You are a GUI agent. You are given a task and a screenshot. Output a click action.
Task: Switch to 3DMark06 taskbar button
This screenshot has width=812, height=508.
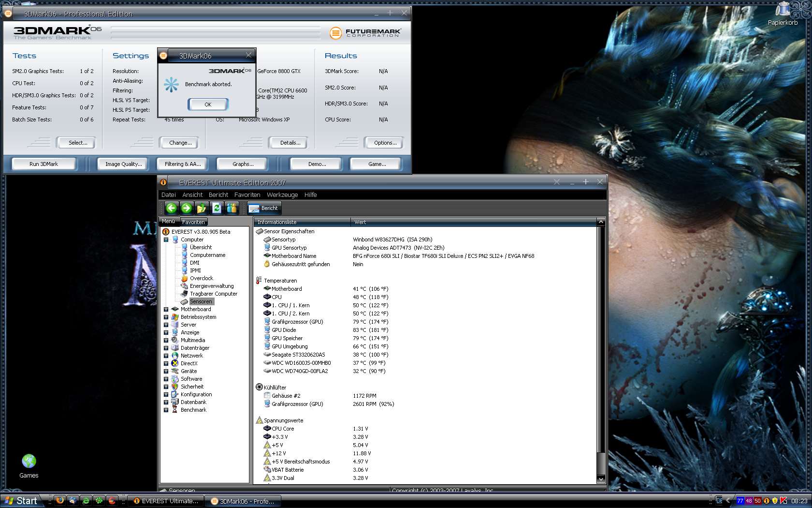pos(243,501)
